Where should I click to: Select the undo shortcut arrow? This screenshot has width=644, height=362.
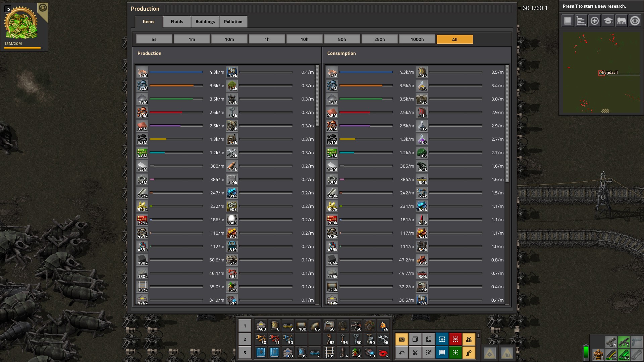(402, 353)
